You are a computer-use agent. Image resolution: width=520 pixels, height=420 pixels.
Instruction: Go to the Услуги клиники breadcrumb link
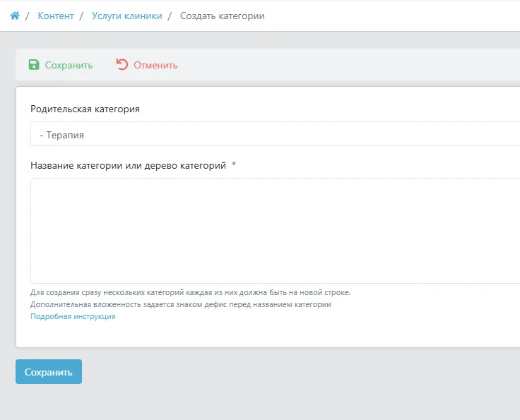click(126, 16)
